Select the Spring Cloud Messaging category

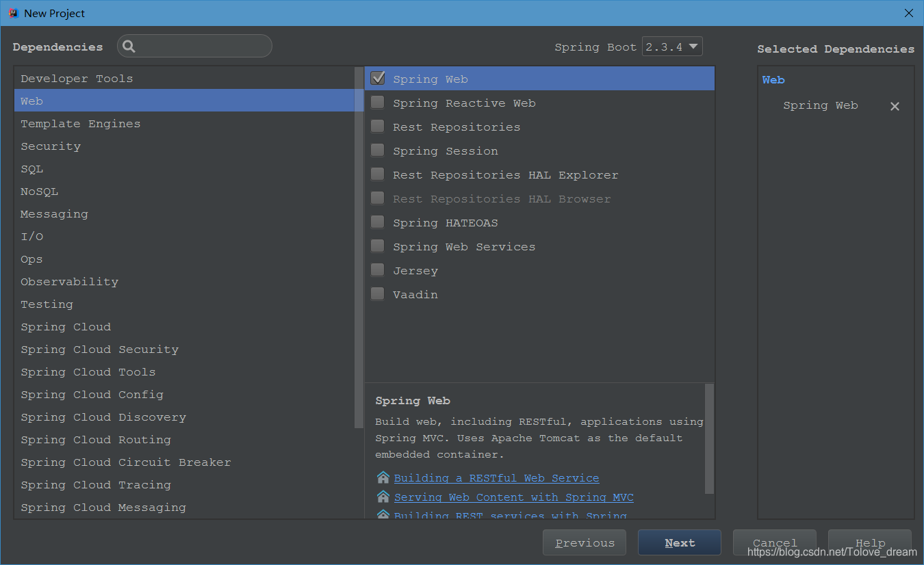185,507
